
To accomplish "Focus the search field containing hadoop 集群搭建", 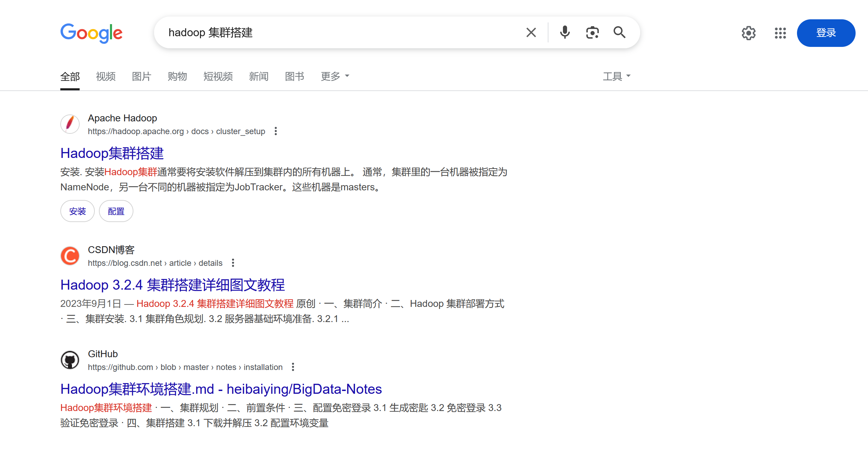I will tap(341, 32).
